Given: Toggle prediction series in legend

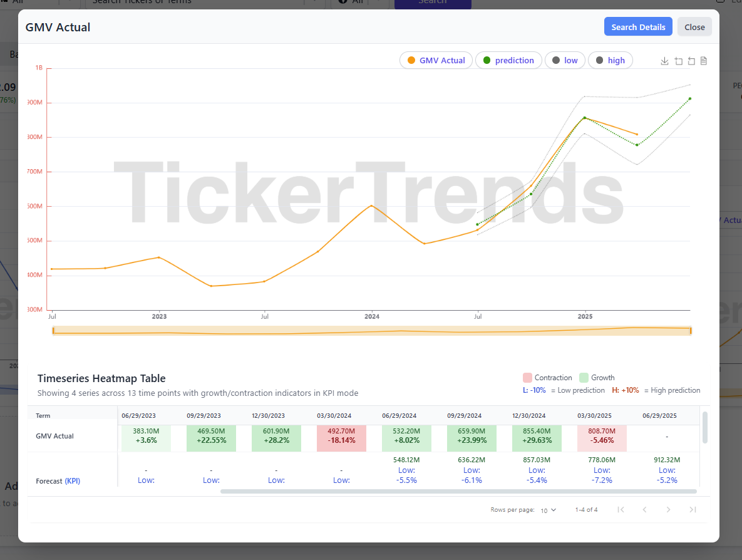Looking at the screenshot, I should [508, 60].
